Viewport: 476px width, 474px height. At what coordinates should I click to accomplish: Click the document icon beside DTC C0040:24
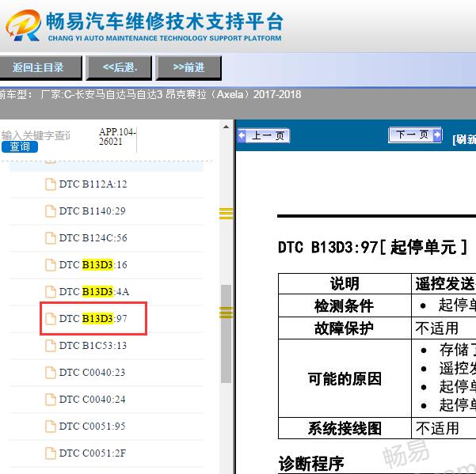(51, 400)
